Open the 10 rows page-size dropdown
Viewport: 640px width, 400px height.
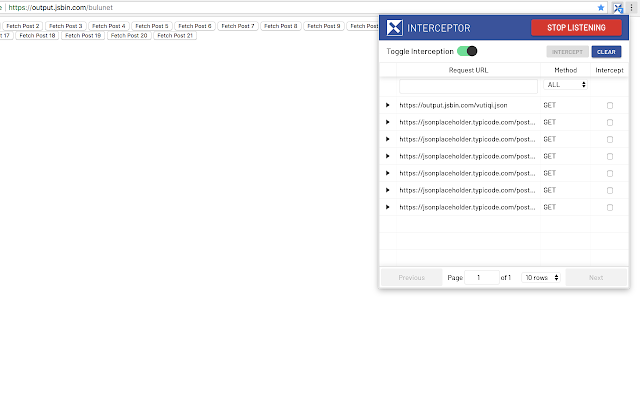[x=541, y=278]
